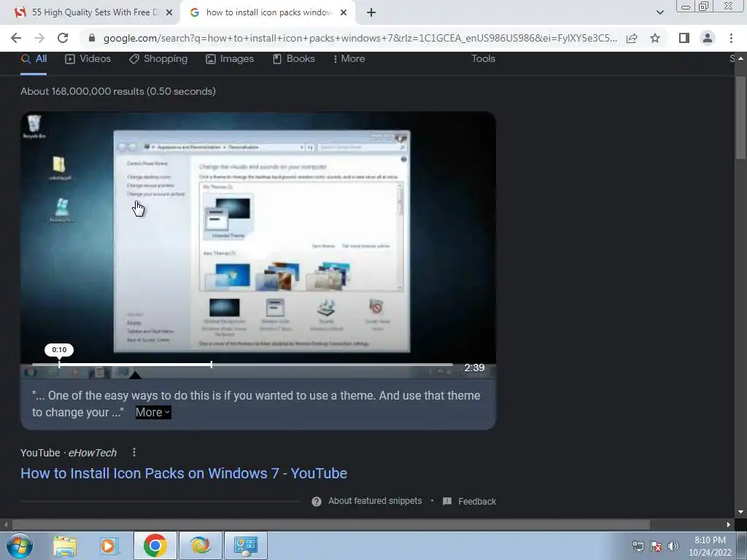747x560 pixels.
Task: Open the eHowTech result options menu
Action: point(134,452)
